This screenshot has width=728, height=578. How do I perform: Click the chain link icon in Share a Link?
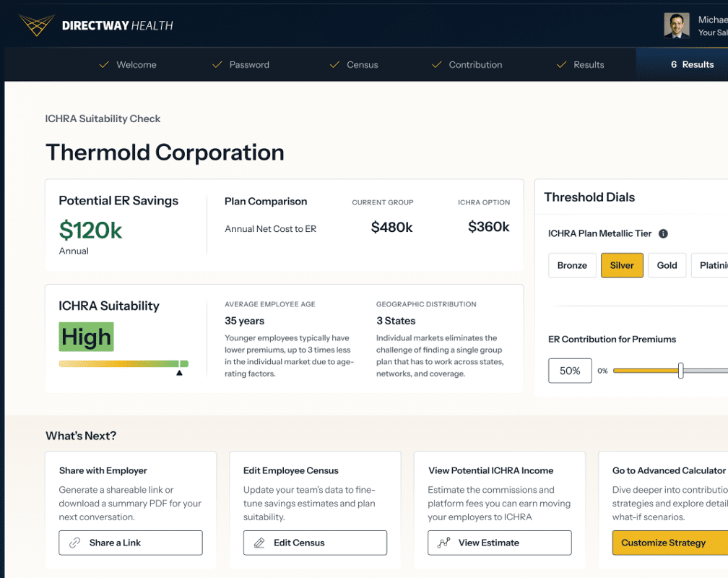click(75, 543)
